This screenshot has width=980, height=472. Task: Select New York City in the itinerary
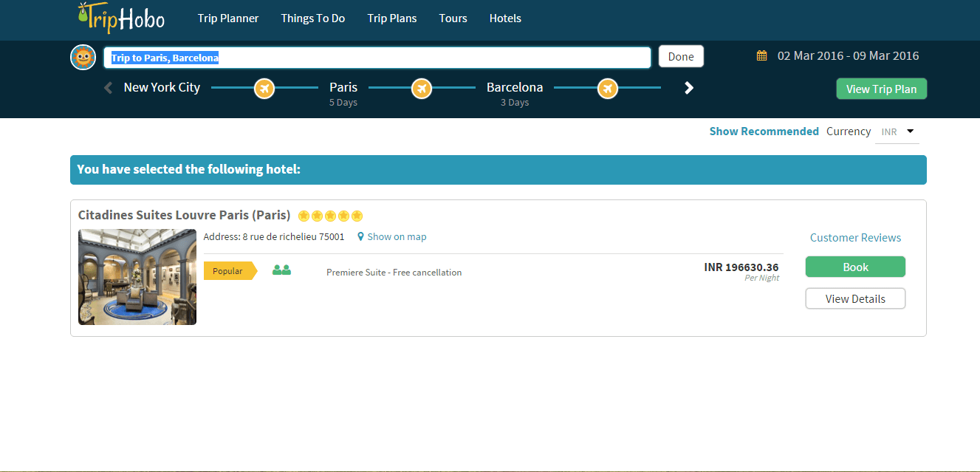click(x=162, y=87)
